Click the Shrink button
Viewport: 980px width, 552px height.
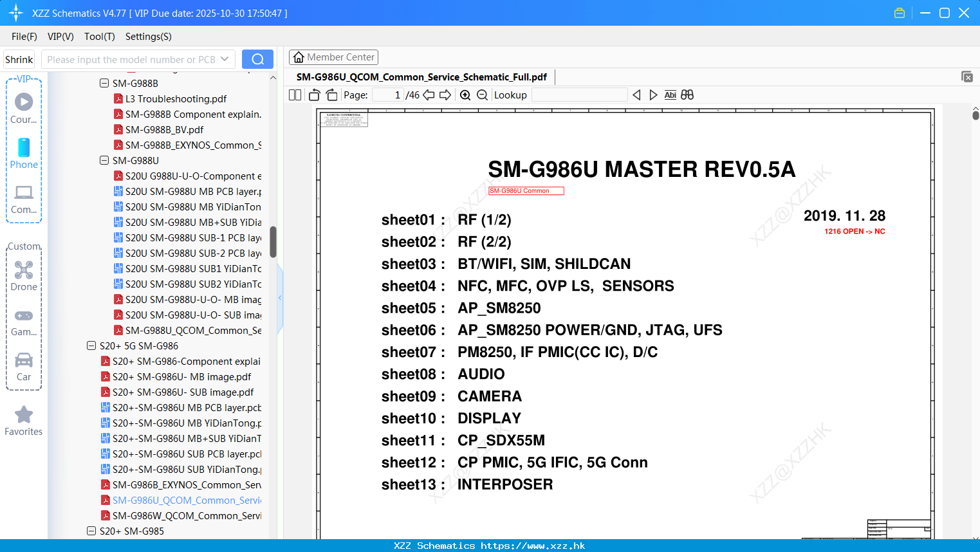point(19,59)
